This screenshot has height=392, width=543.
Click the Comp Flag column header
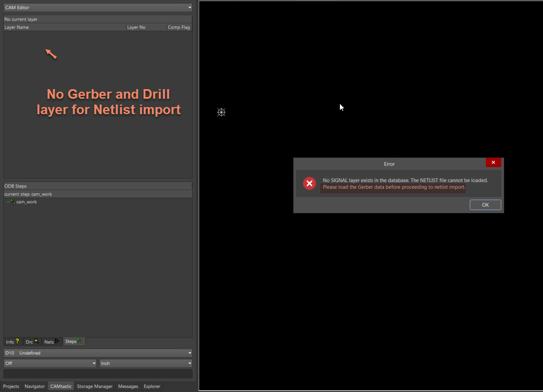[x=179, y=27]
